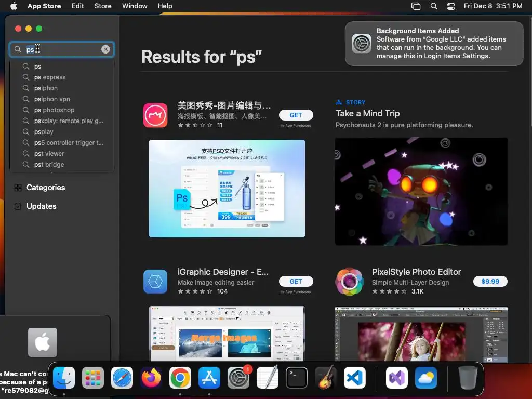Click the date and time display
532x399 pixels.
click(x=493, y=6)
